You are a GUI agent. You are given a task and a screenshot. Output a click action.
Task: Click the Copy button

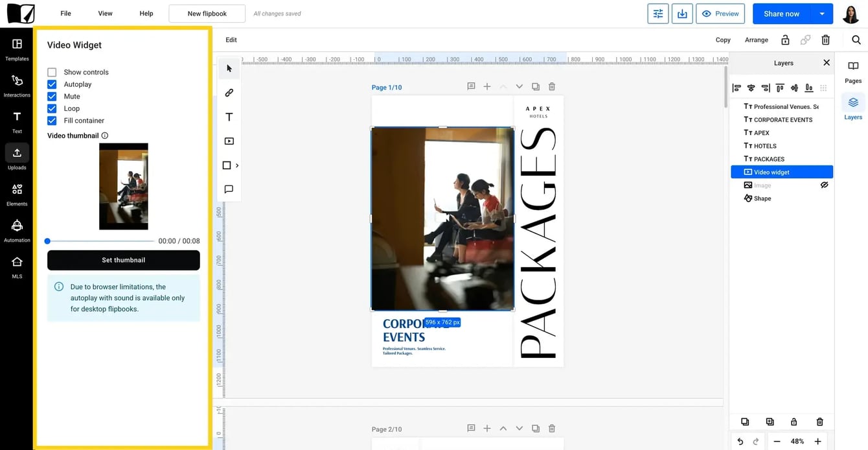pyautogui.click(x=723, y=40)
